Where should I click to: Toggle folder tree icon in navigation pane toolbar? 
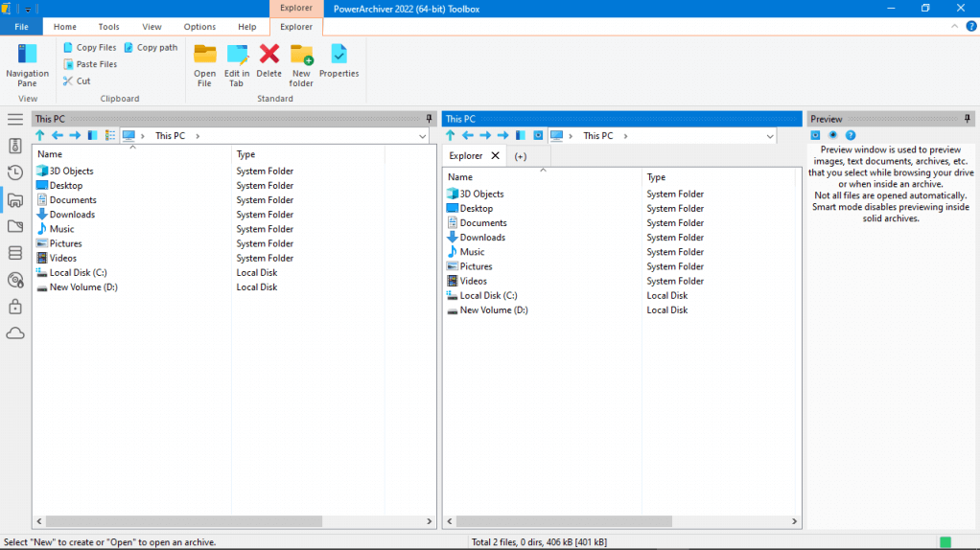92,135
